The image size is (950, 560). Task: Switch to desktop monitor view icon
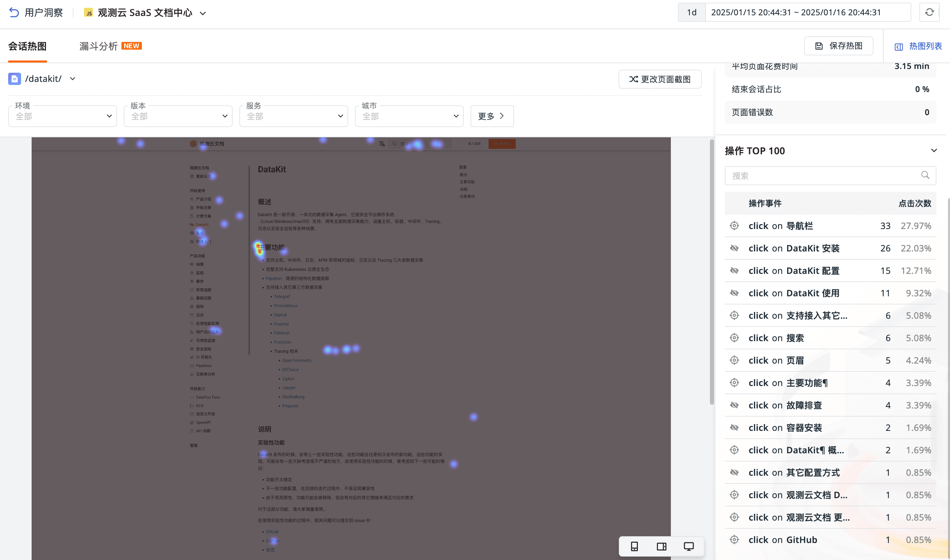click(x=689, y=546)
